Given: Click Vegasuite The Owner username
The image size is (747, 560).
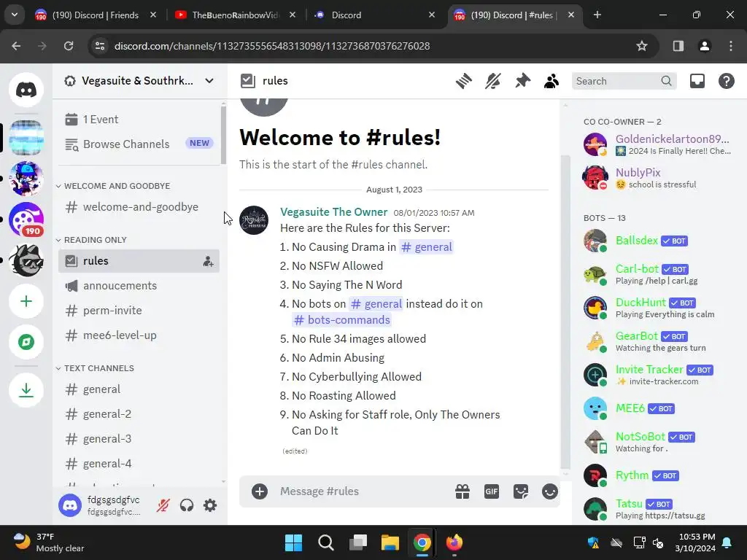Looking at the screenshot, I should click(x=333, y=212).
